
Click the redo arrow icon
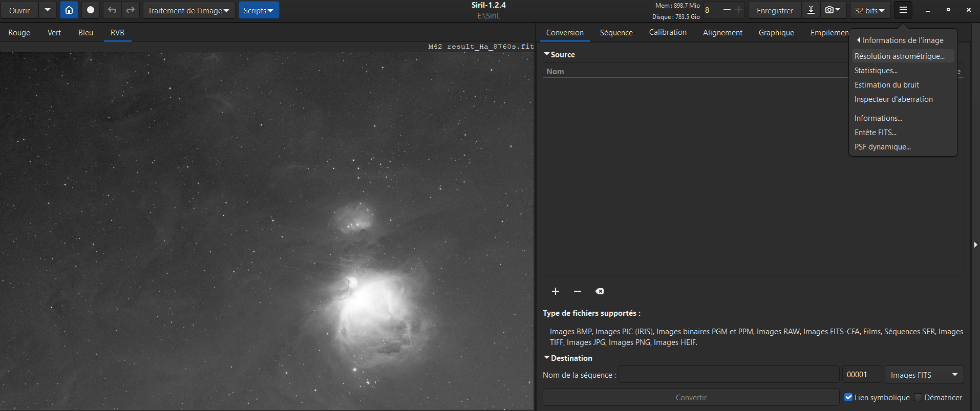131,10
